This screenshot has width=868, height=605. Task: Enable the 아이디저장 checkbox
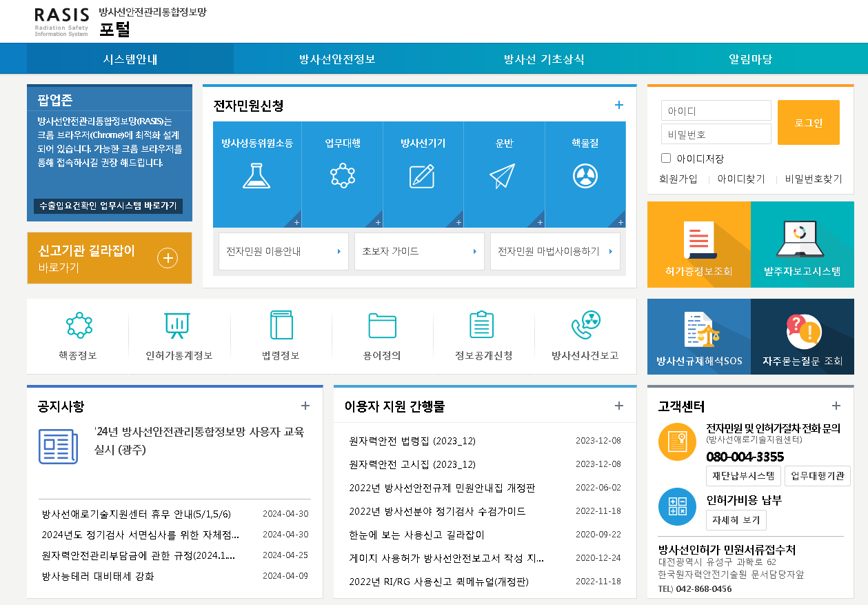click(x=665, y=158)
